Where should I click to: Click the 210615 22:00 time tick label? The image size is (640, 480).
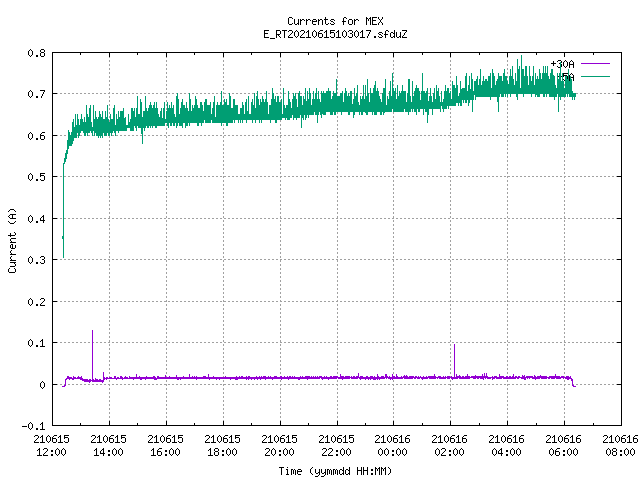coord(336,446)
